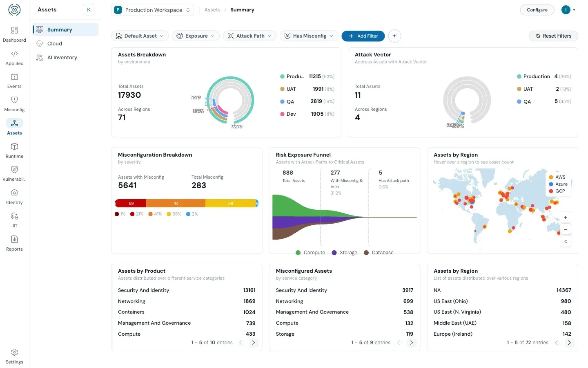Expand the Attack Path filter dropdown
Viewport: 588px width, 368px height.
[x=249, y=36]
